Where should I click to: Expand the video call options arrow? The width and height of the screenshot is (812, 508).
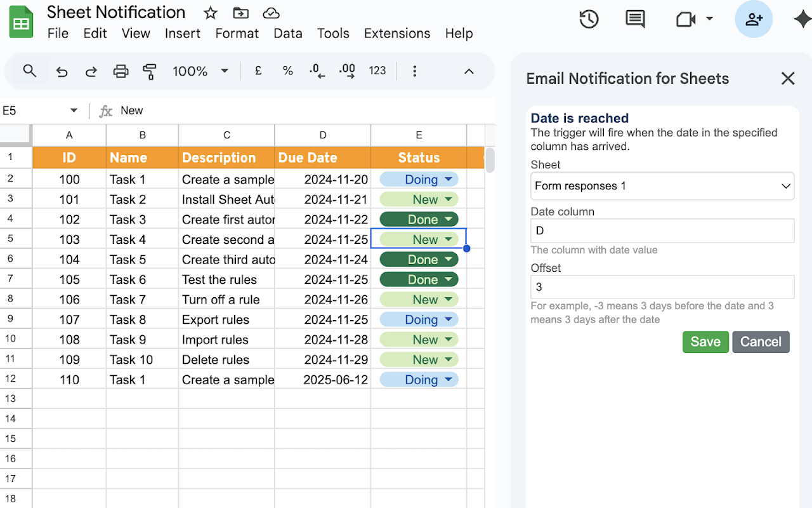click(x=709, y=19)
